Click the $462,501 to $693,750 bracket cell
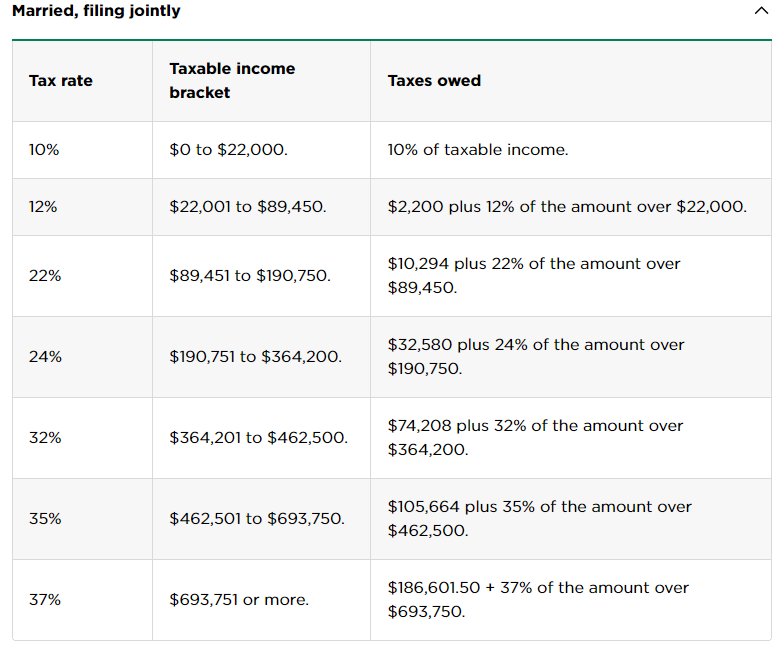Image resolution: width=784 pixels, height=654 pixels. pos(262,519)
